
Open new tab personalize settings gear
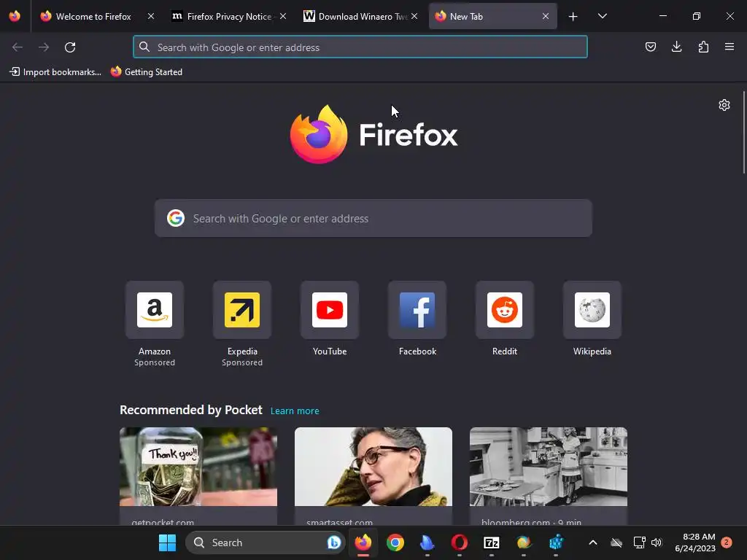724,105
